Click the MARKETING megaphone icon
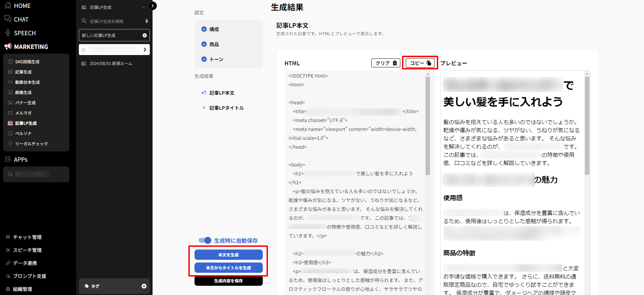This screenshot has height=295, width=644. pyautogui.click(x=8, y=46)
